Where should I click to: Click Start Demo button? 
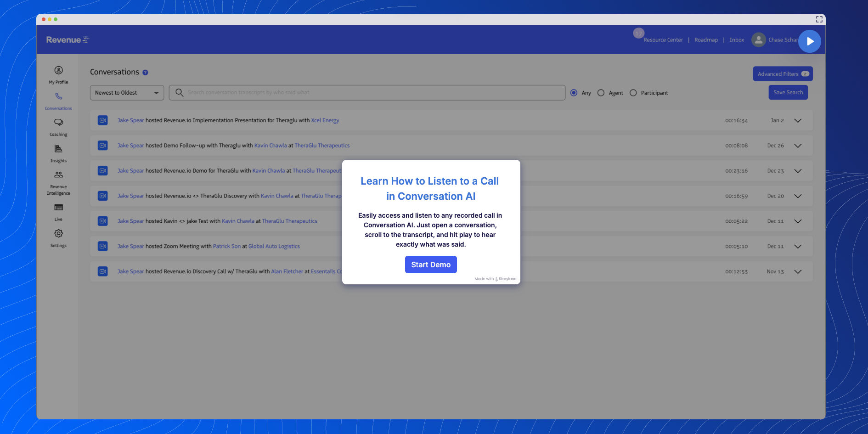pos(431,265)
